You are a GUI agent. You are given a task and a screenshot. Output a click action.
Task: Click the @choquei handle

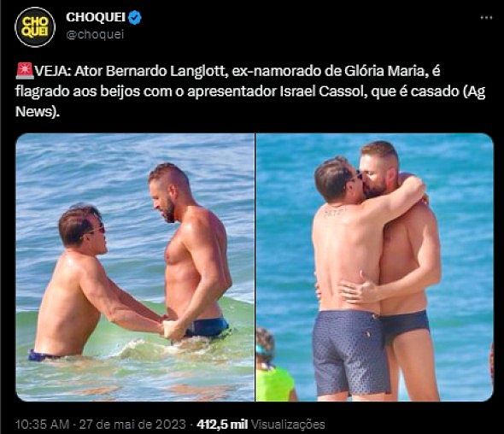95,34
